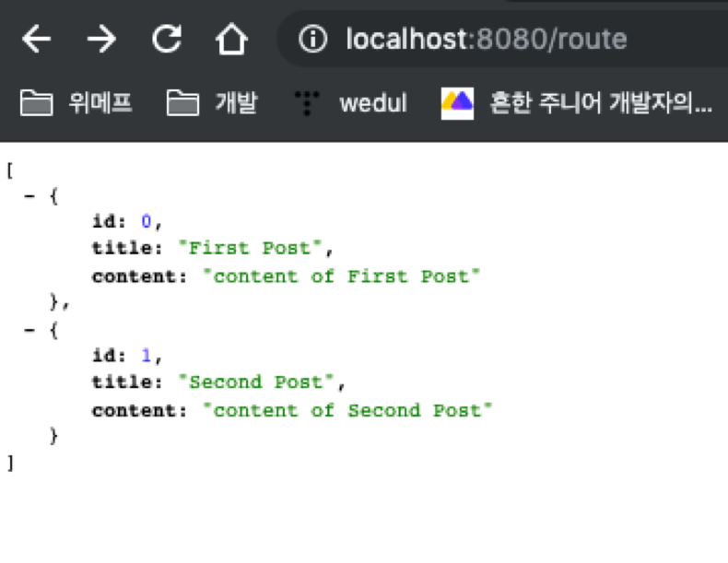Select the title "First Post" value
This screenshot has width=728, height=563.
[x=250, y=248]
